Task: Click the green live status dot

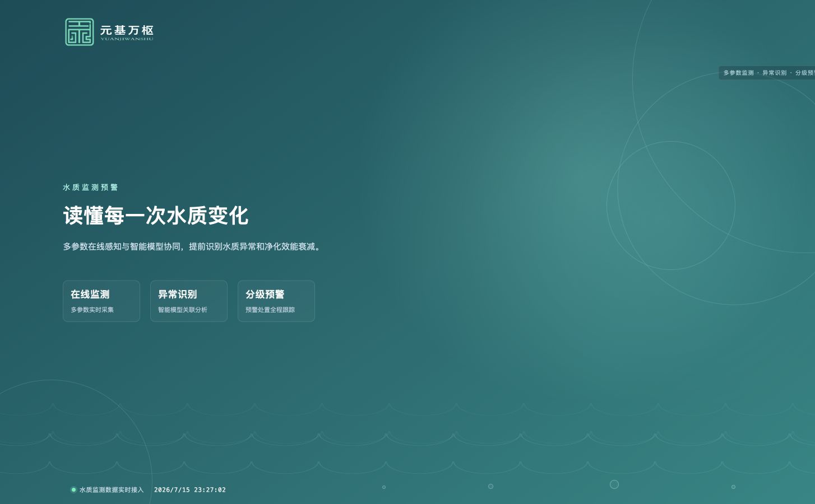Action: (x=73, y=489)
